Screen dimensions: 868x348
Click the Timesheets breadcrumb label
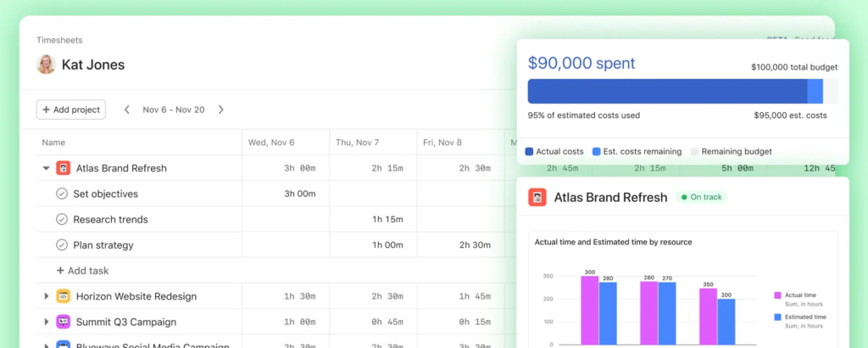coord(59,40)
